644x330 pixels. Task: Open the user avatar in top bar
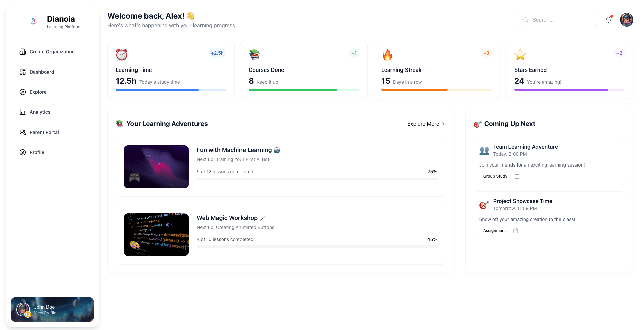tap(626, 20)
